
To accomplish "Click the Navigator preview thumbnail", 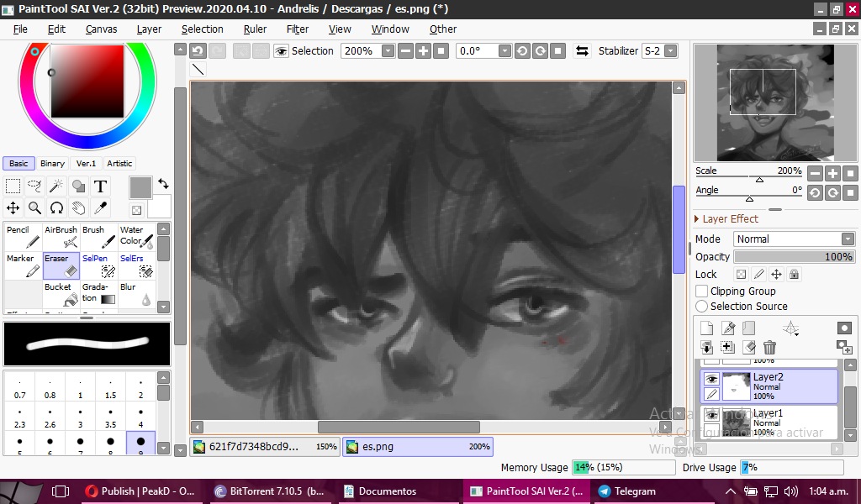I will coord(775,103).
